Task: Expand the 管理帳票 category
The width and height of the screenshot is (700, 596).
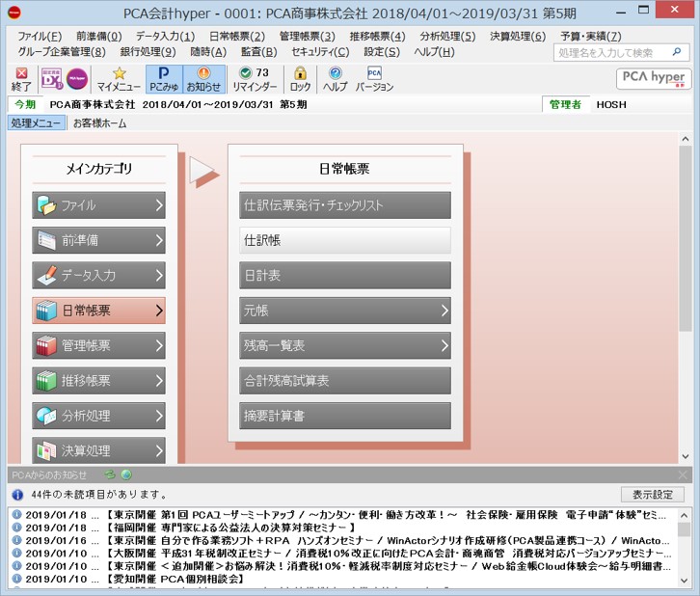Action: pos(98,345)
